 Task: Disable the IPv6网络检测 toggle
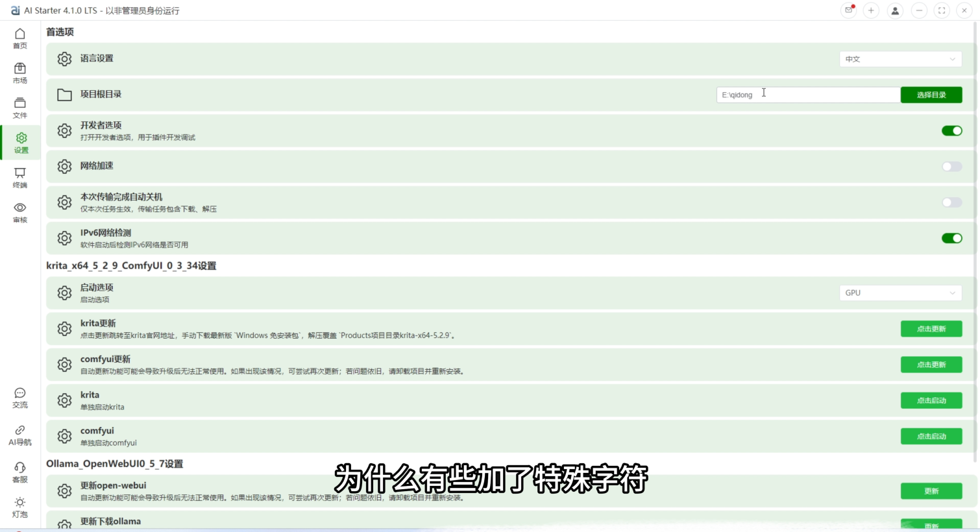pos(951,238)
